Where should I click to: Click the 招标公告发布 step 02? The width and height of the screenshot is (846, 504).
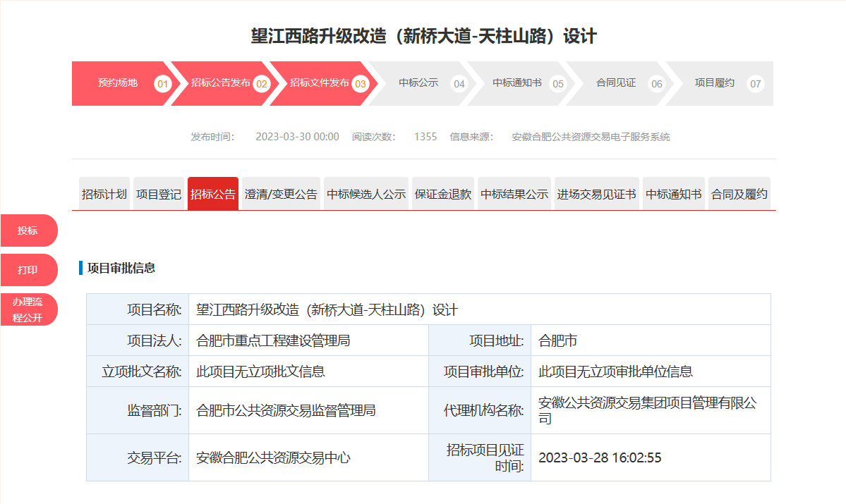(x=224, y=84)
